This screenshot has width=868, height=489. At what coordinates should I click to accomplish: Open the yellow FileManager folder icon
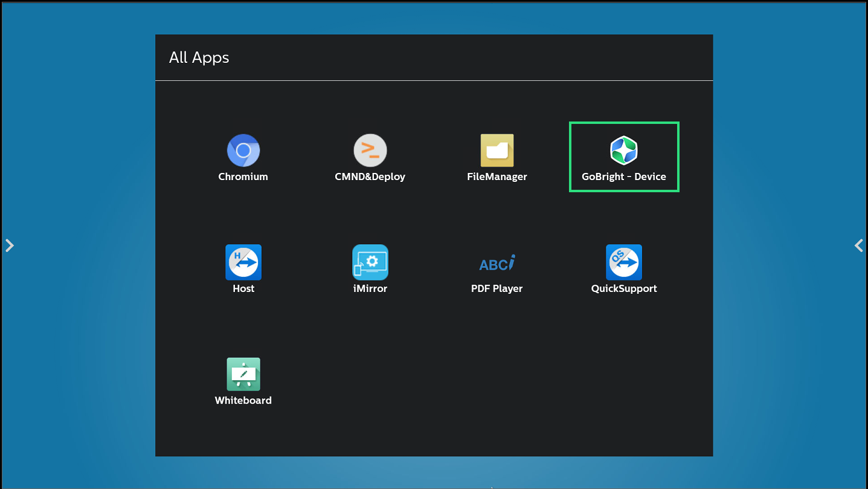(x=497, y=151)
